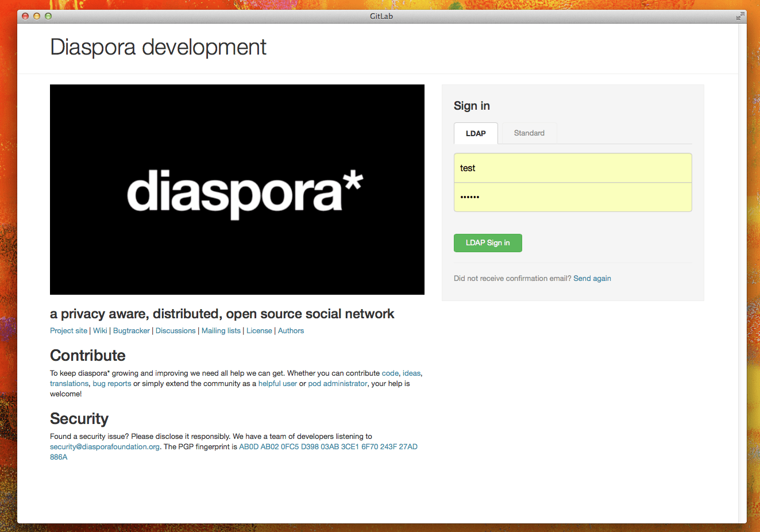Click the yellow minimize window button
760x532 pixels.
pos(37,16)
